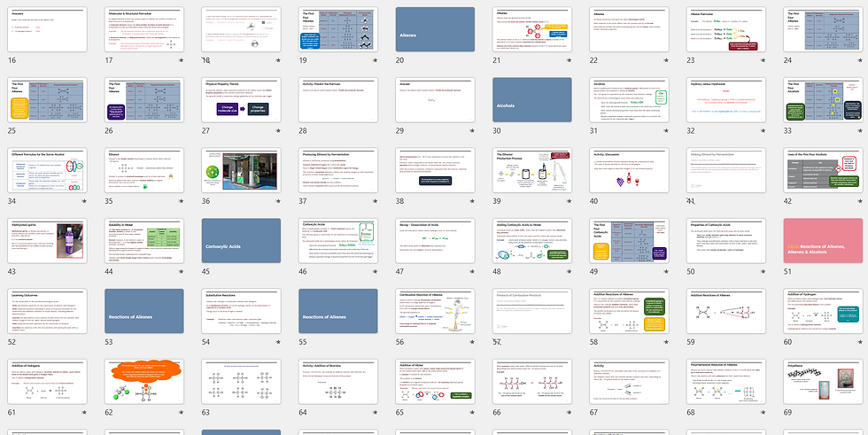Click the transition star under slide 33
The width and height of the screenshot is (868, 435).
pyautogui.click(x=860, y=131)
